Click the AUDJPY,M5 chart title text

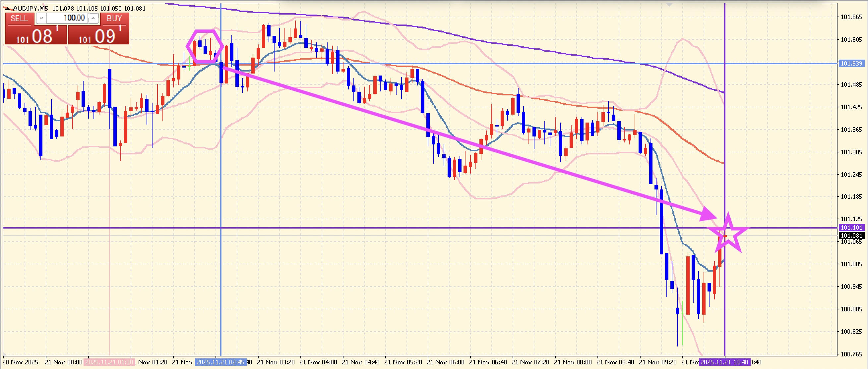[31, 8]
